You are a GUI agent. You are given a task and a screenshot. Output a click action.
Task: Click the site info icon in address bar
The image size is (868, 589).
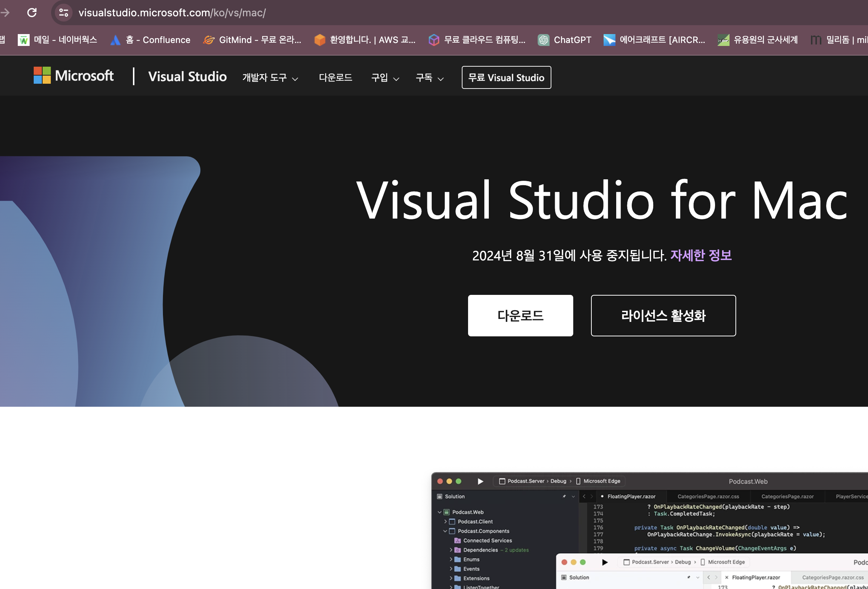[63, 13]
